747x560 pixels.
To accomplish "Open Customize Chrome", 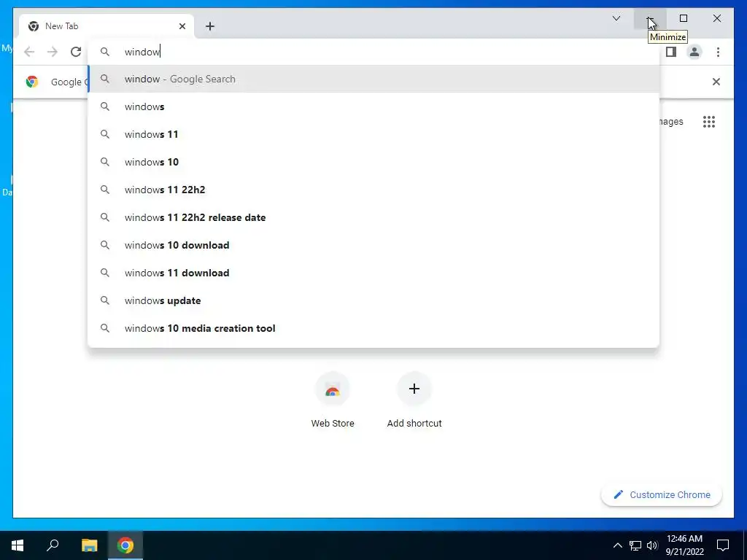I will (x=662, y=495).
